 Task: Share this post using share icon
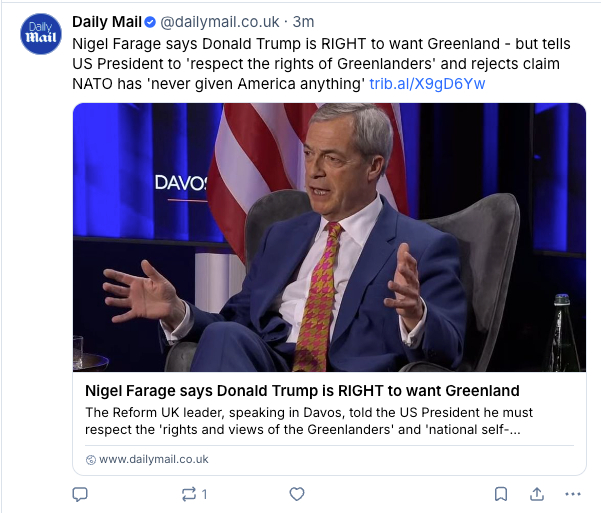[x=536, y=494]
